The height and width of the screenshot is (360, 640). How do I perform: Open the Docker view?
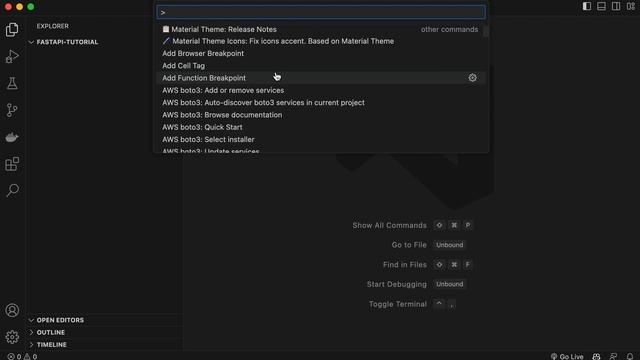[12, 137]
